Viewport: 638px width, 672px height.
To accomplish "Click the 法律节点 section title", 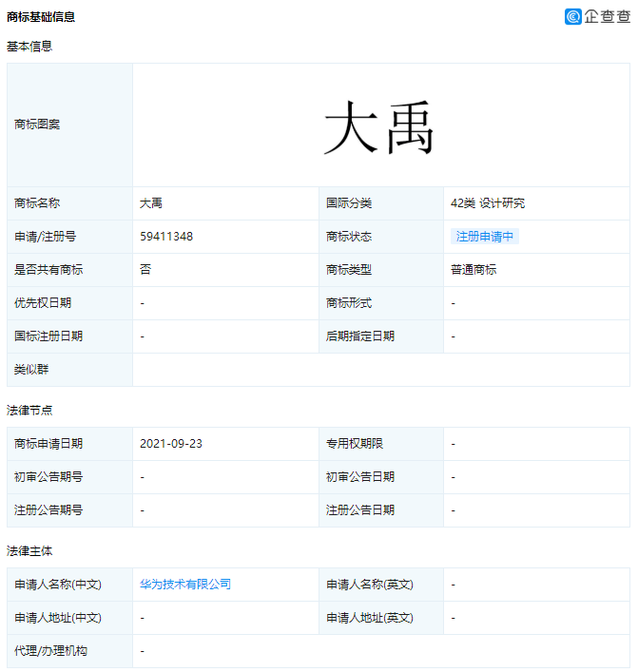I will (29, 411).
